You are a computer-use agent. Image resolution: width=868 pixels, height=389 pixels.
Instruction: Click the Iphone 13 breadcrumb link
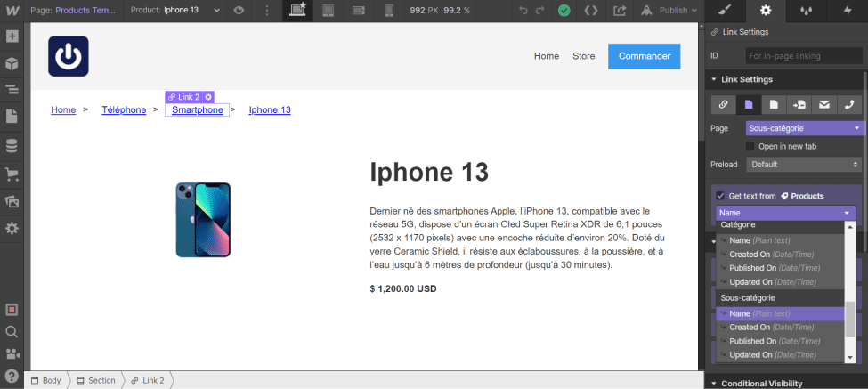pyautogui.click(x=270, y=109)
